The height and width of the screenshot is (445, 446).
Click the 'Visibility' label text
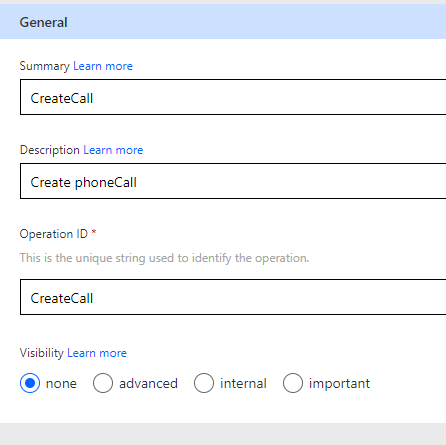42,353
